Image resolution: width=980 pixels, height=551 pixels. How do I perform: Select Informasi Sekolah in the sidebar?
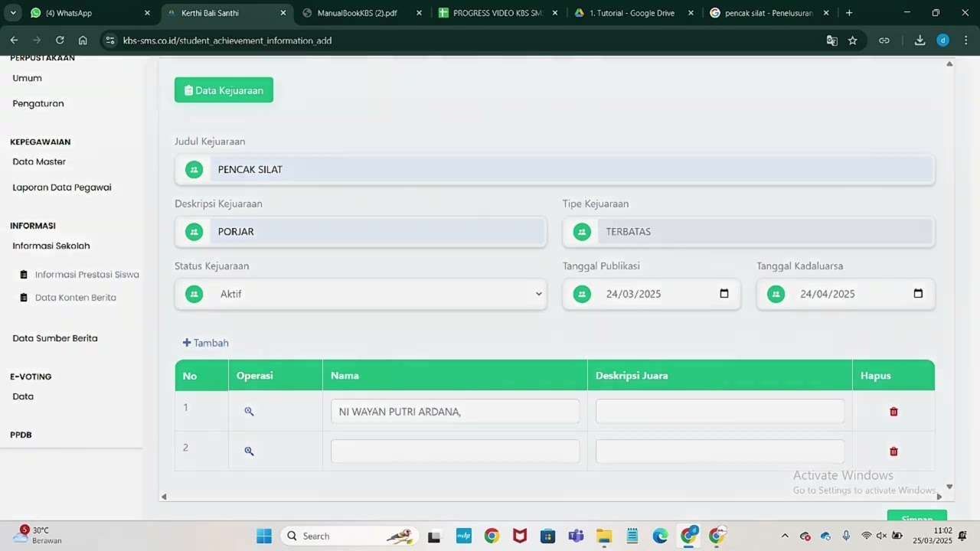(x=51, y=246)
